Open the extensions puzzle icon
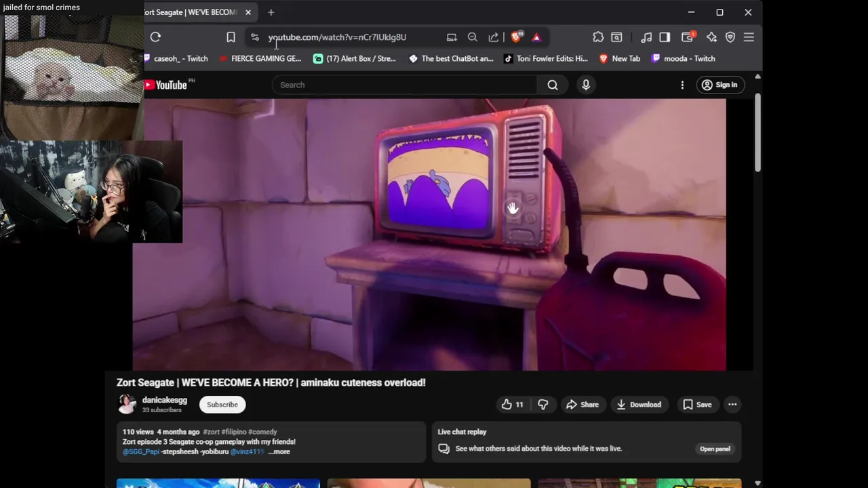This screenshot has height=488, width=868. [598, 37]
